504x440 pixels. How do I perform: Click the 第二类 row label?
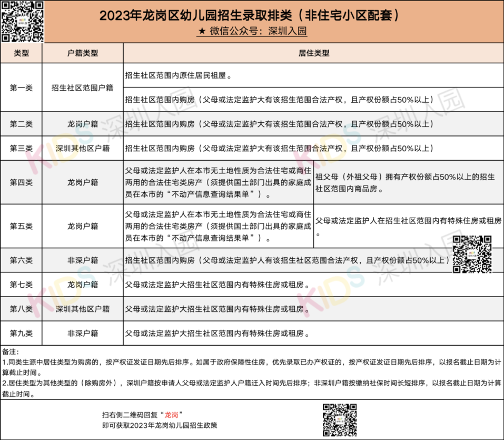21,124
